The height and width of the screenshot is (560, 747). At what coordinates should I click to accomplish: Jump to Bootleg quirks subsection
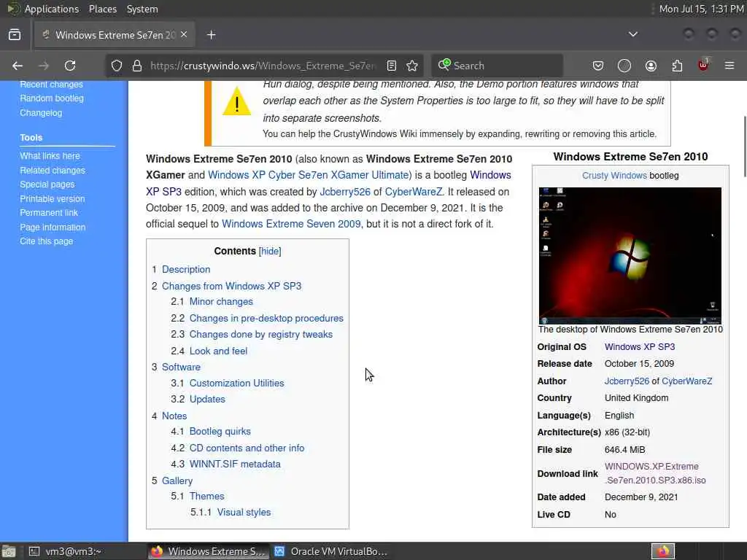point(220,432)
